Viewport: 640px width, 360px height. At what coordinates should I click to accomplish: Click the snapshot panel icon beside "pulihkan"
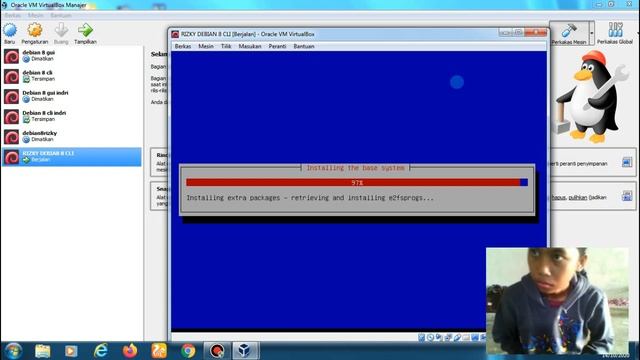[627, 196]
